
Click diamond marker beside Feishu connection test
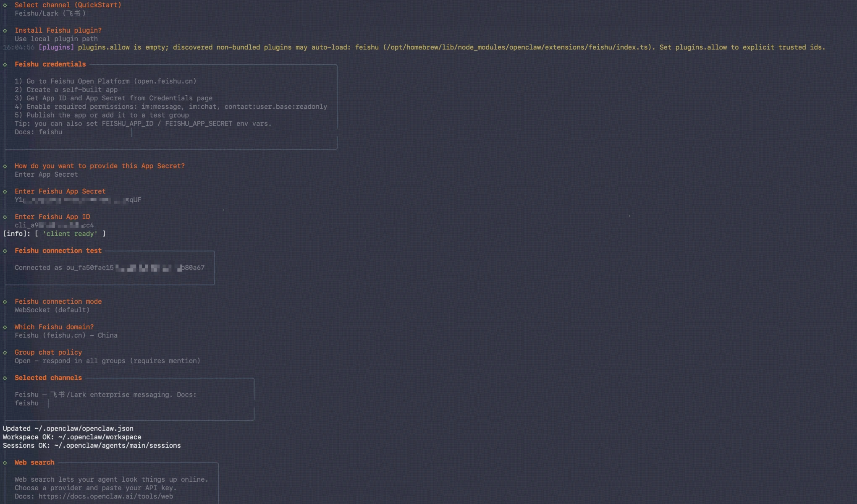point(5,251)
